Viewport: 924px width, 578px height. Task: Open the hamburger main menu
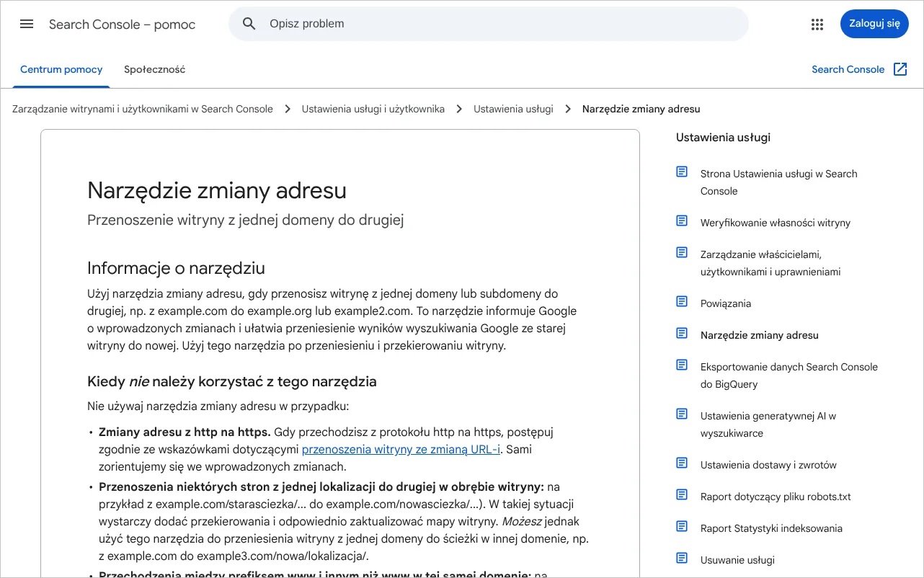tap(27, 24)
